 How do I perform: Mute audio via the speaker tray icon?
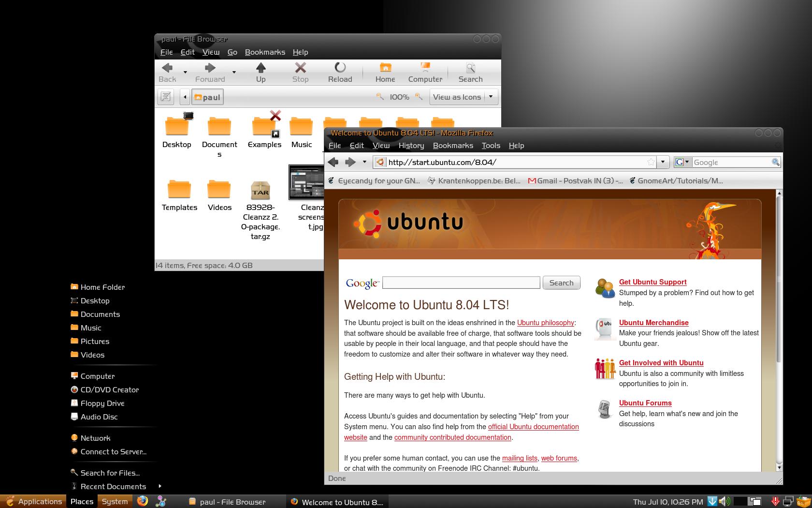point(723,502)
